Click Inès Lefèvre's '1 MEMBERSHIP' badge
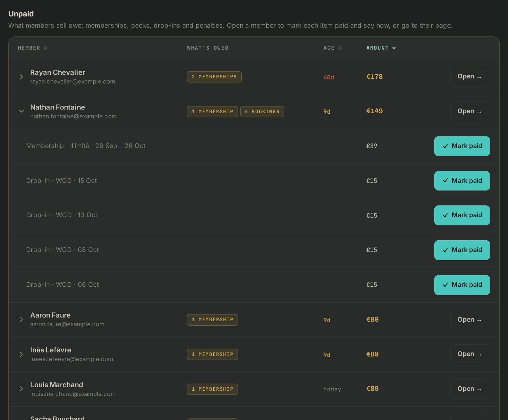This screenshot has width=508, height=420. (212, 354)
